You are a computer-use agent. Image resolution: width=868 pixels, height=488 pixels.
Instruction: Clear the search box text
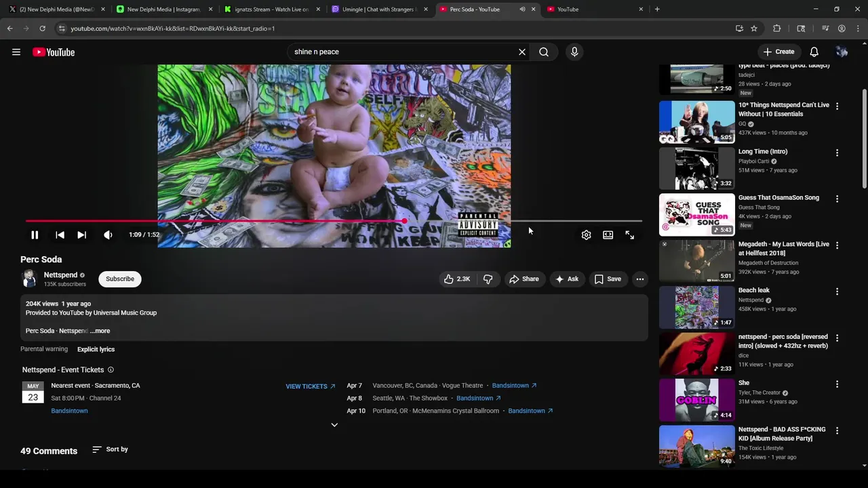pos(522,52)
